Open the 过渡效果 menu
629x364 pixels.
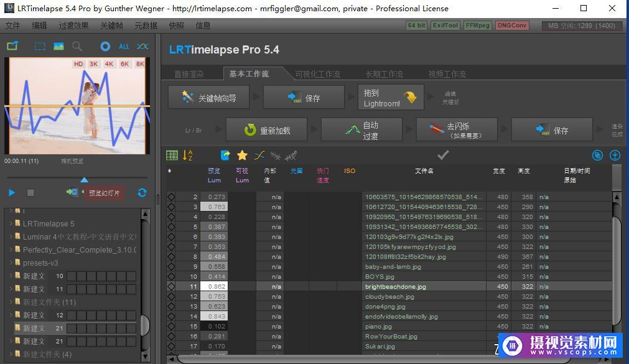click(73, 26)
